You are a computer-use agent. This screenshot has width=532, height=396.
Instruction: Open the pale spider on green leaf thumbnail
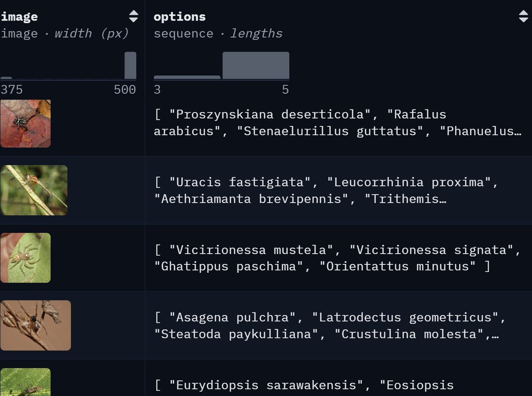coord(25,258)
